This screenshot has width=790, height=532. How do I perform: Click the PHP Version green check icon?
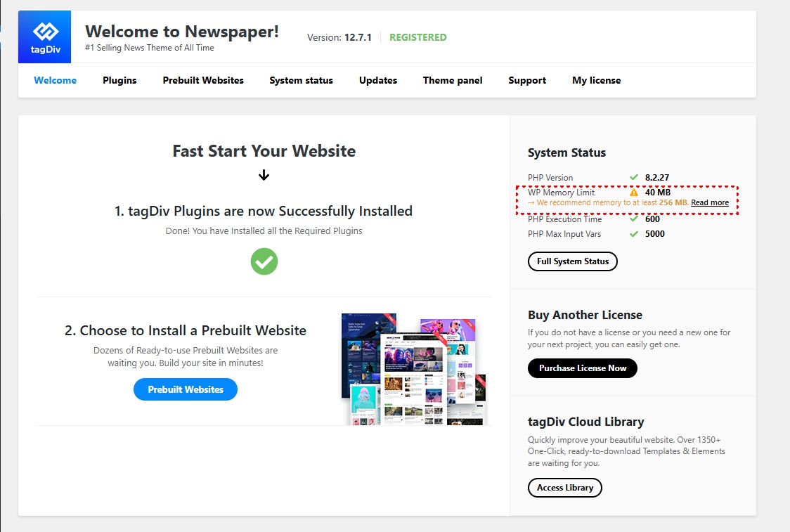pyautogui.click(x=634, y=177)
